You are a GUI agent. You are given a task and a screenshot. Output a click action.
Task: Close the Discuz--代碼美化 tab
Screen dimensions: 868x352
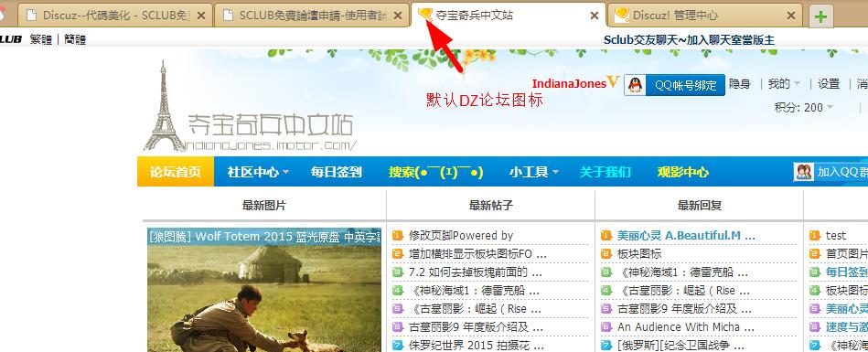(x=201, y=16)
